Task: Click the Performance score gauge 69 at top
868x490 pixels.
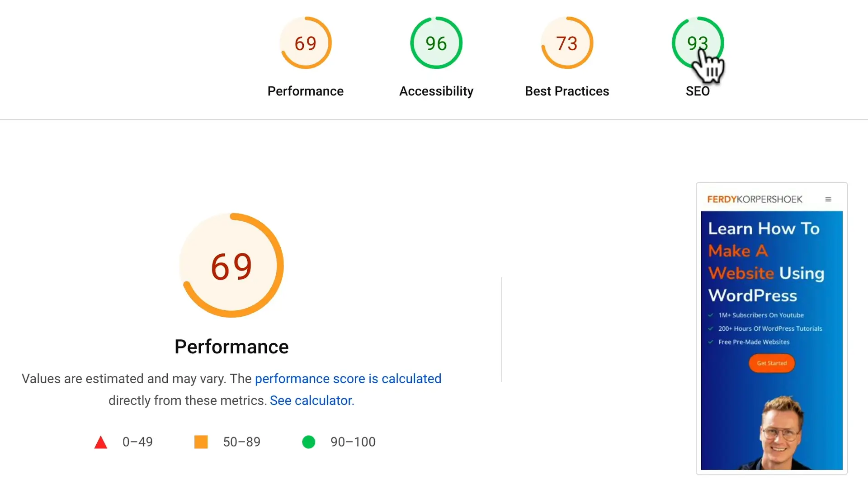Action: pos(306,43)
